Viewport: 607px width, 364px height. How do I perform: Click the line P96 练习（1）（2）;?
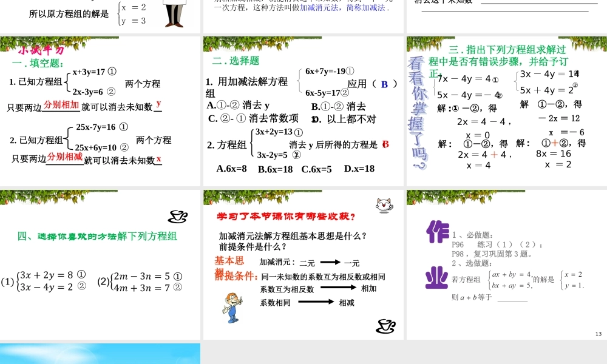point(497,244)
